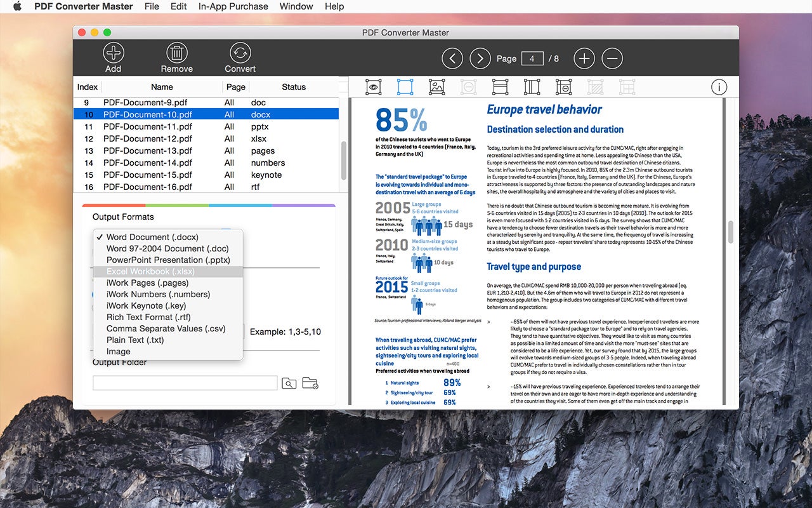812x508 pixels.
Task: Select the PDF-Document-9.pdf row
Action: click(206, 102)
